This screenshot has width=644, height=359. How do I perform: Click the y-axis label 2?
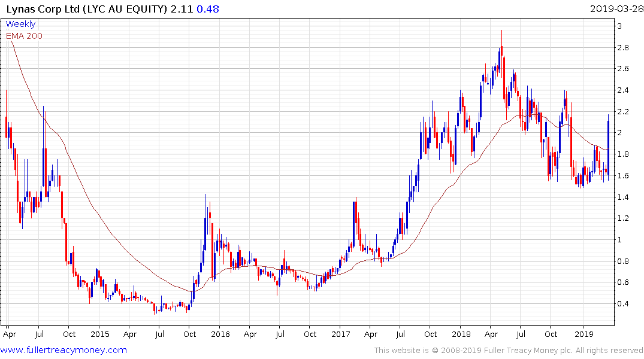tap(620, 132)
